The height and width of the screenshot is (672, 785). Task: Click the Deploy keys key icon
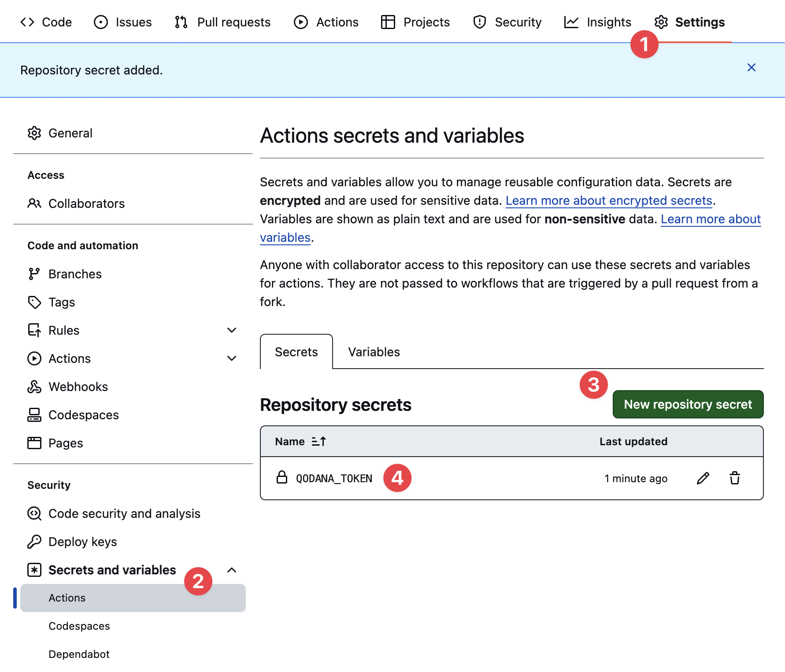[34, 542]
